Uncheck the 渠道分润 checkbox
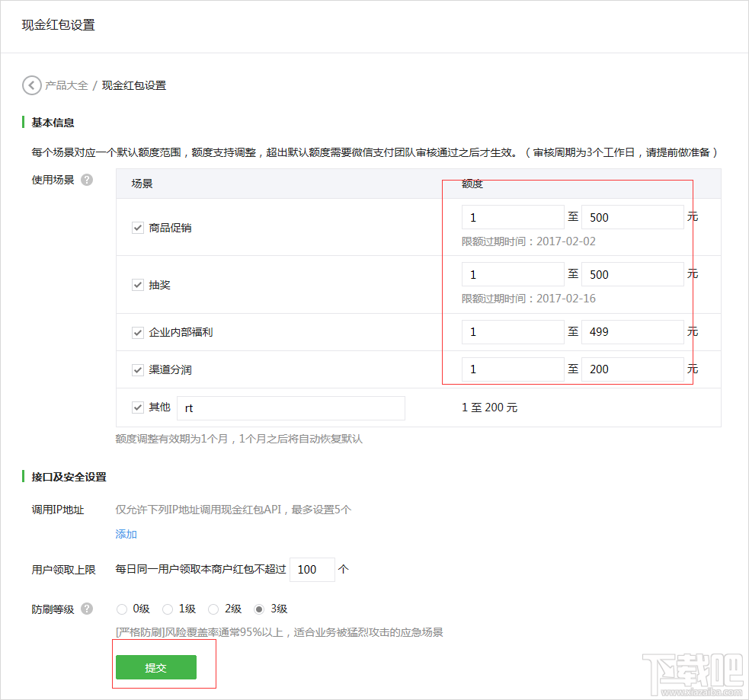749x700 pixels. (138, 369)
